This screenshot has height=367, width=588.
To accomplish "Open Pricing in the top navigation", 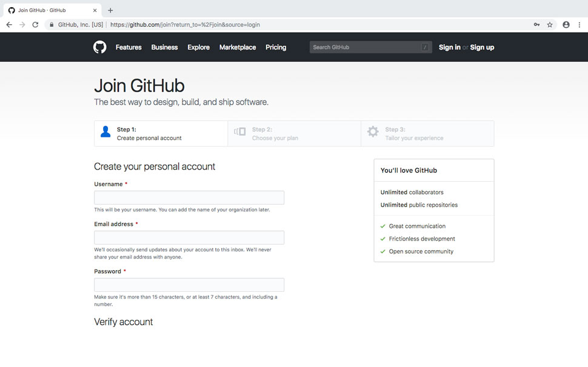I will [x=276, y=47].
